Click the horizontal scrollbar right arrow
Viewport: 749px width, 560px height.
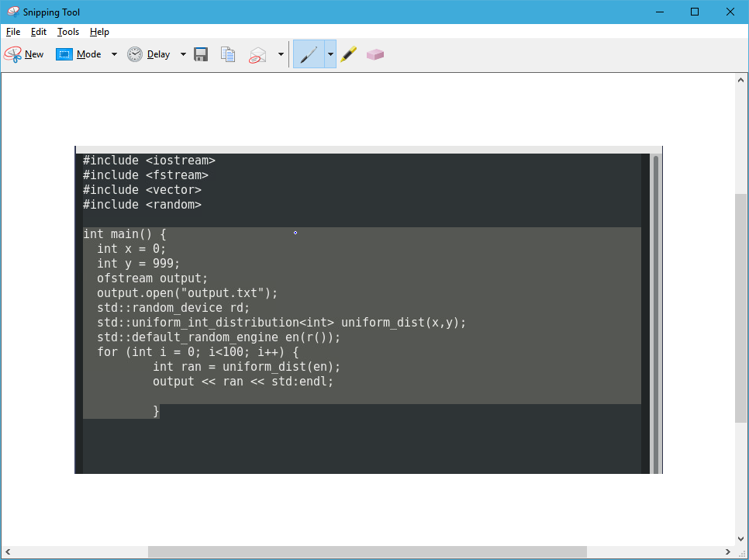point(727,551)
